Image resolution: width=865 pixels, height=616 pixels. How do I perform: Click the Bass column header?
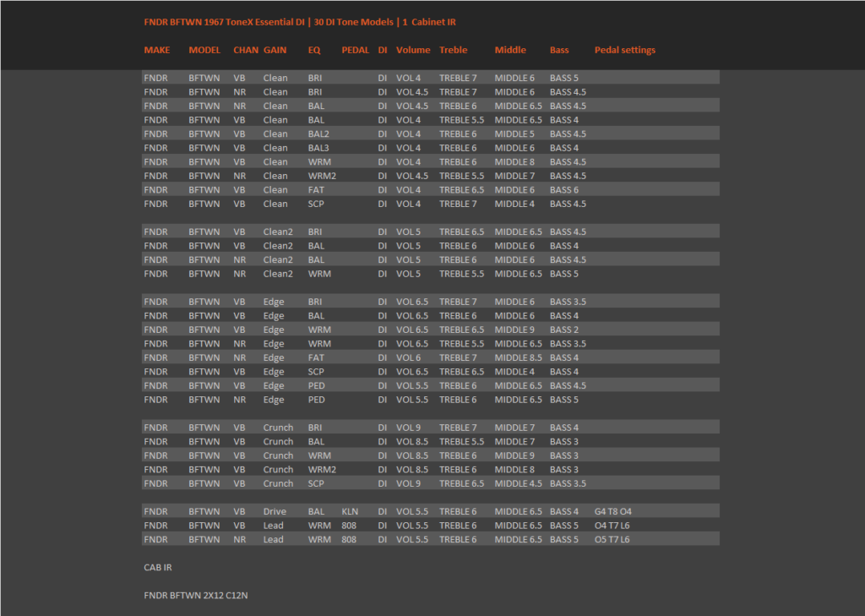pyautogui.click(x=559, y=50)
